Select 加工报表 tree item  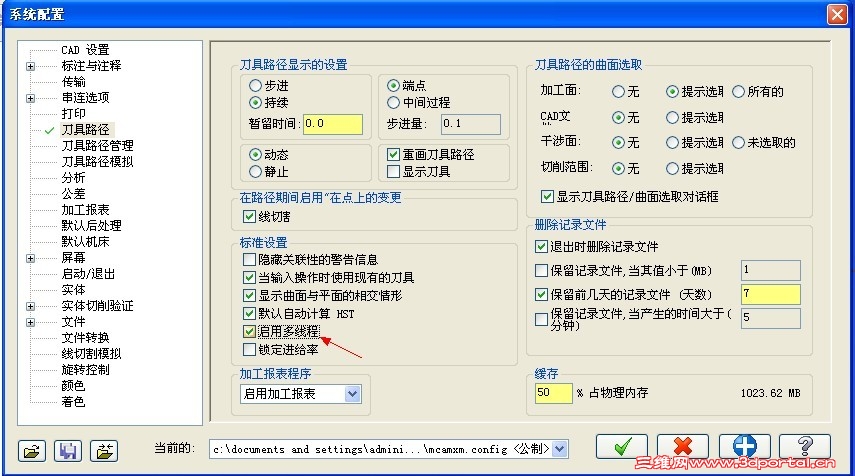(x=85, y=210)
